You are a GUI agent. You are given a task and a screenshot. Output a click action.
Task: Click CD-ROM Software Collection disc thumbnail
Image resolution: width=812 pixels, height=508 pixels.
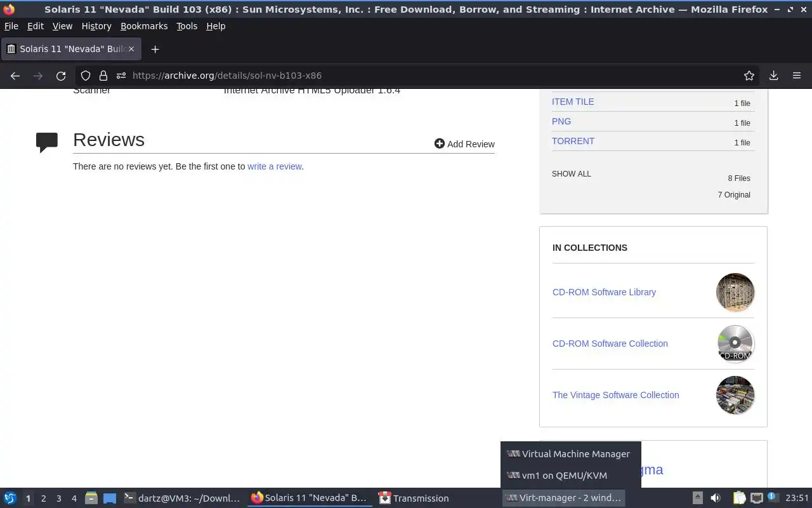(x=735, y=344)
